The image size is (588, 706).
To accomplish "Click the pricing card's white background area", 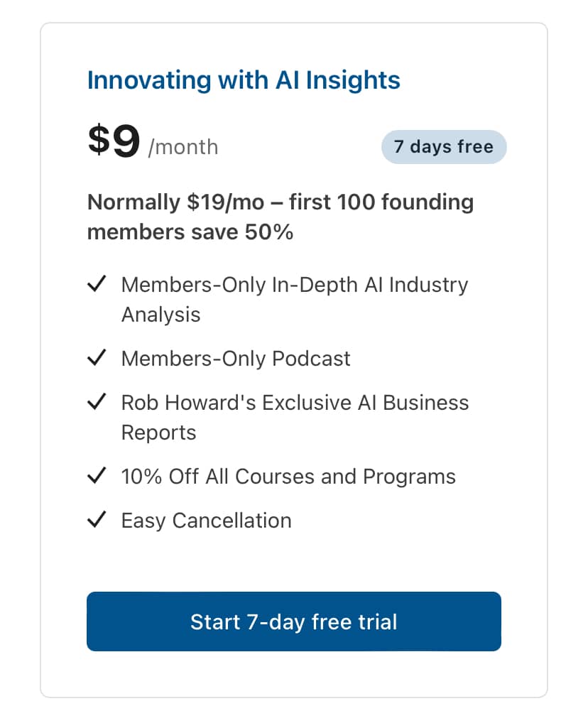I will 294,561.
